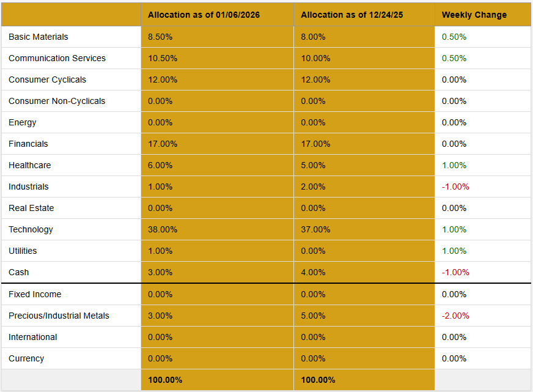533x392 pixels.
Task: Click Consumer Cyclicals 12.00% cell for 12/24/25
Action: coord(364,80)
